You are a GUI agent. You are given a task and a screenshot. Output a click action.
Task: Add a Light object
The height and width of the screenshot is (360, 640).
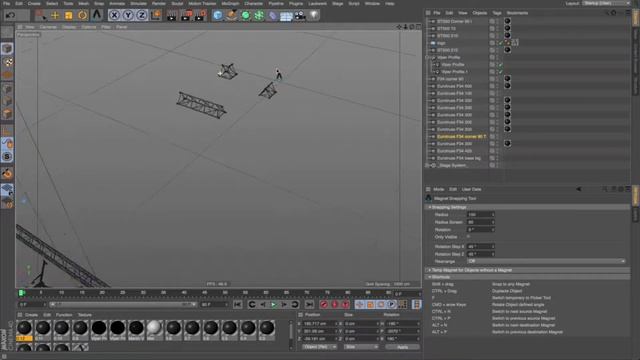tap(313, 16)
